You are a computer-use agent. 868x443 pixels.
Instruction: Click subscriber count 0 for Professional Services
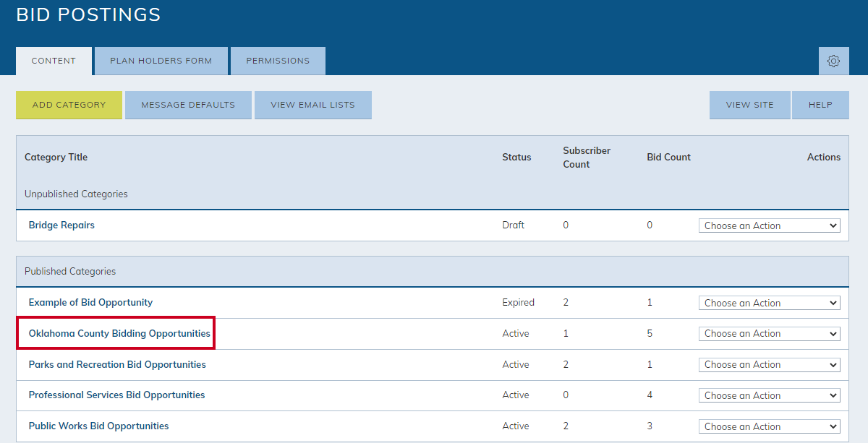(566, 395)
